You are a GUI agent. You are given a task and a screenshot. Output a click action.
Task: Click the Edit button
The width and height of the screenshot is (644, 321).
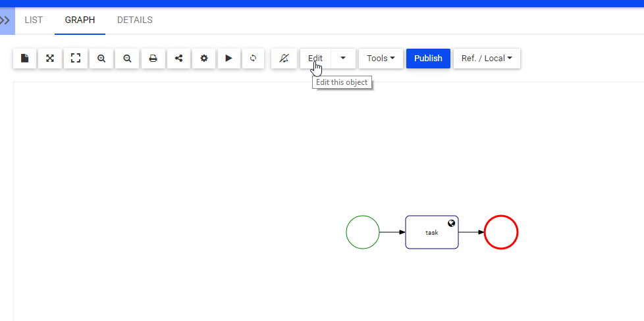(315, 59)
